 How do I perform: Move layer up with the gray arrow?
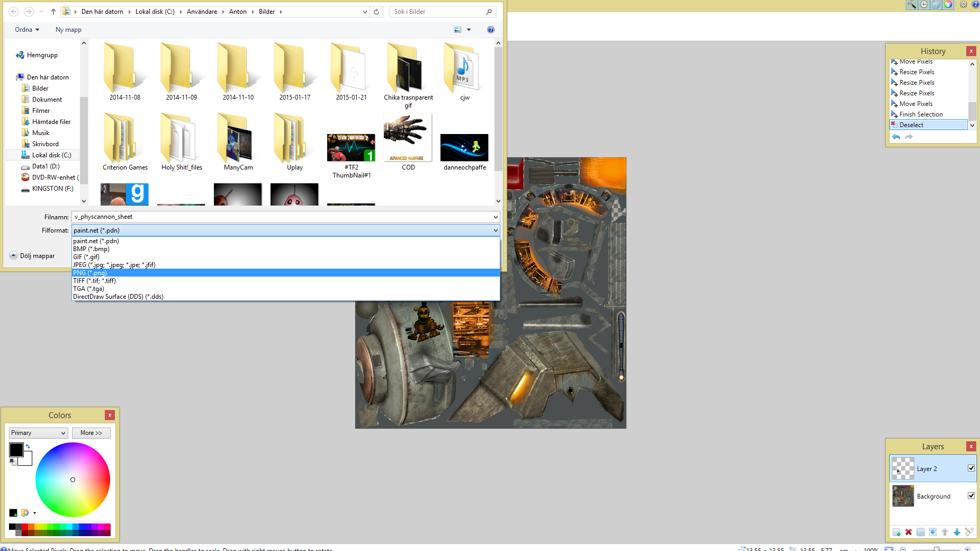(945, 532)
